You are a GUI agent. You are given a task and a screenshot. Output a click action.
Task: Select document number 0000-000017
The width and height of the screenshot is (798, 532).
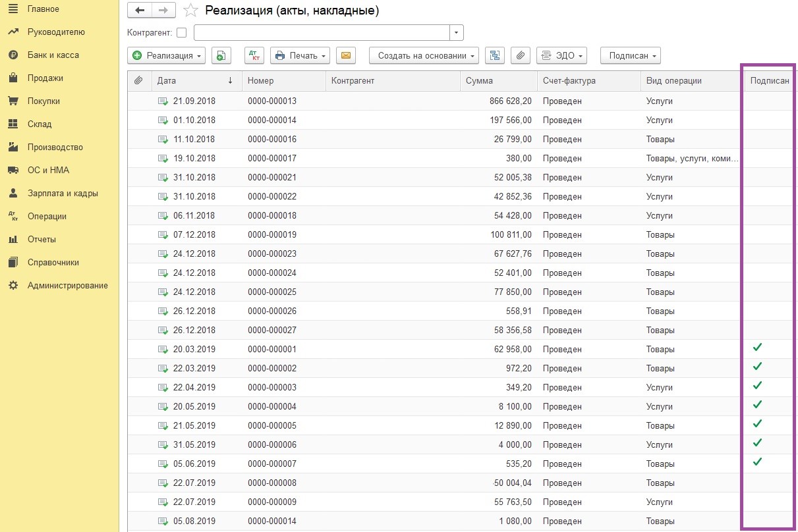(272, 159)
